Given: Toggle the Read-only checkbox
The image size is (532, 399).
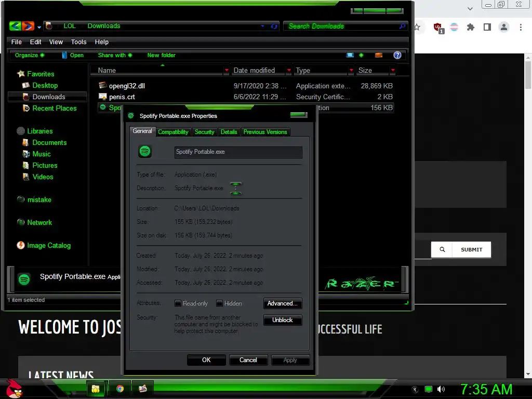Looking at the screenshot, I should [x=178, y=303].
